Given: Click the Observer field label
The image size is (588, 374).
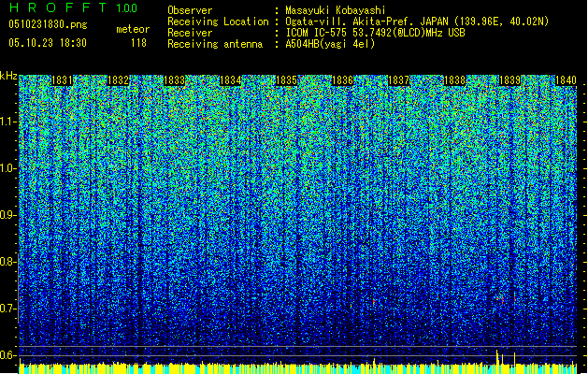Looking at the screenshot, I should pos(190,10).
